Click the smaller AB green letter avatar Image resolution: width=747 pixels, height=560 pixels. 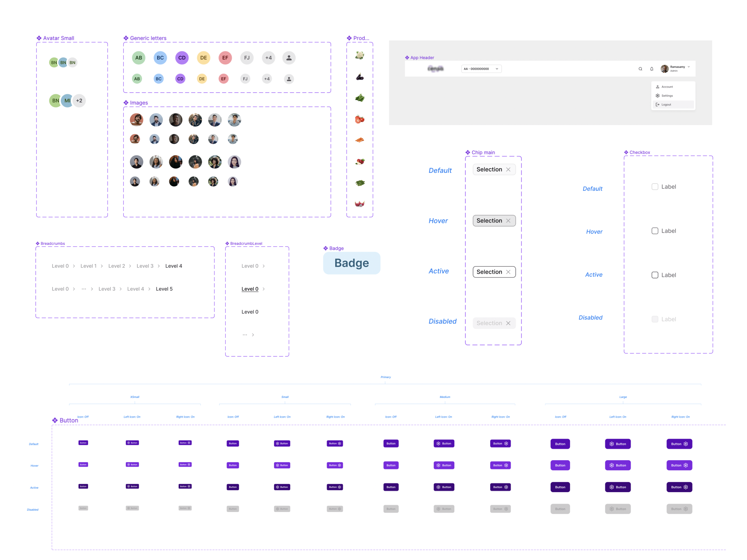click(x=137, y=79)
